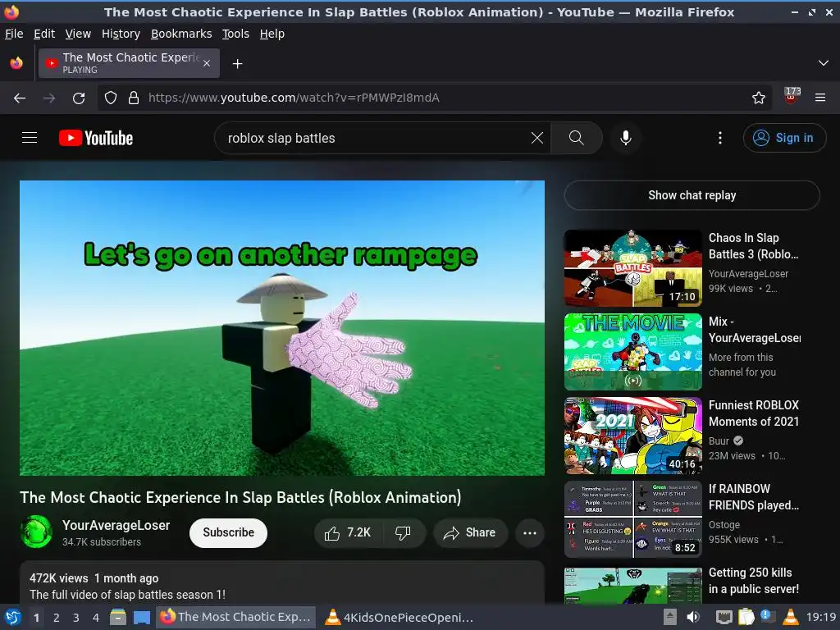Click Show chat replay button
Screen dimensions: 840x630
point(692,195)
